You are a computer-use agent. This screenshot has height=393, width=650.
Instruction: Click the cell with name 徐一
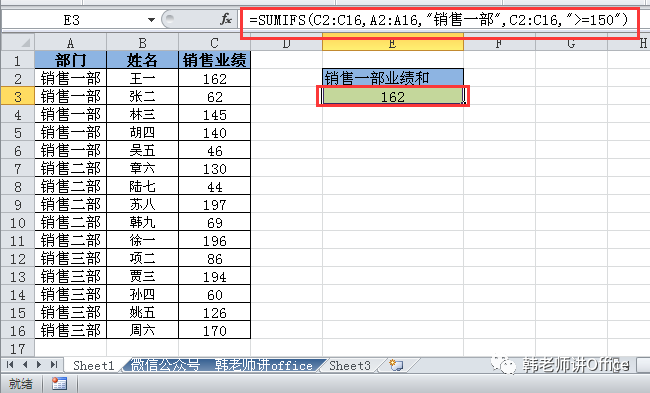[x=142, y=240]
